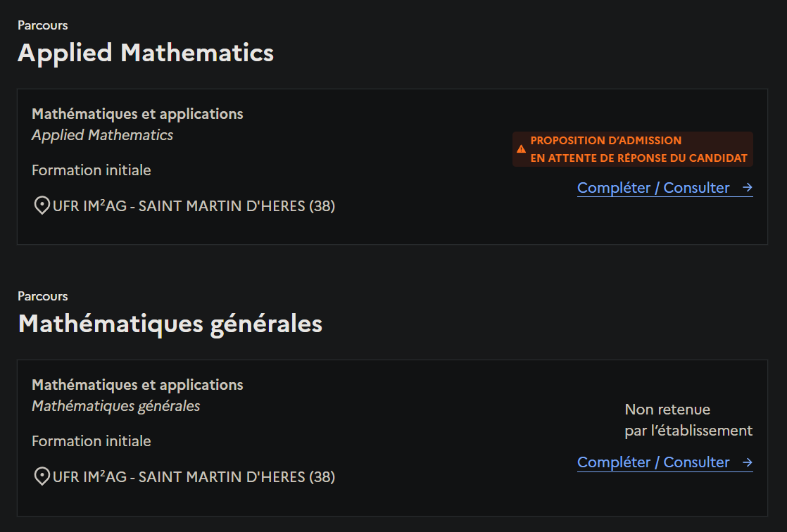Click the large Applied Mathematics heading
Screen dimensions: 787x532
tap(146, 53)
